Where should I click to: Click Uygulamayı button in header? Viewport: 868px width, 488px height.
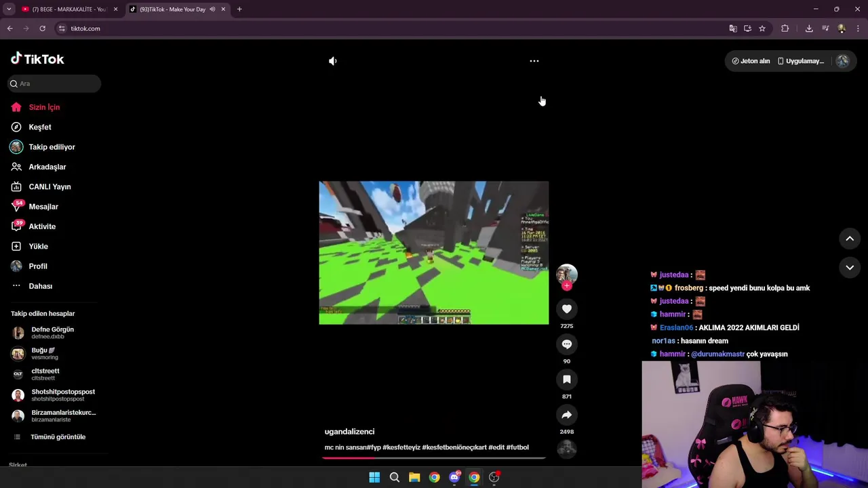coord(800,61)
